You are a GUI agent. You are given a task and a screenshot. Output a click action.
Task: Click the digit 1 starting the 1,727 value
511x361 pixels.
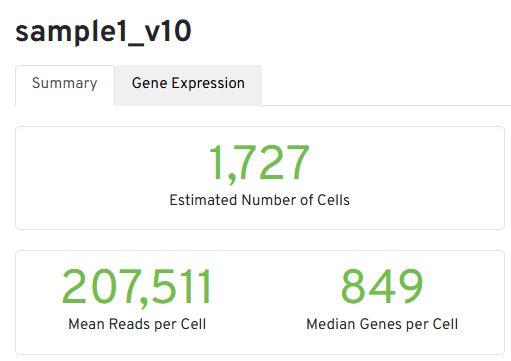(217, 162)
